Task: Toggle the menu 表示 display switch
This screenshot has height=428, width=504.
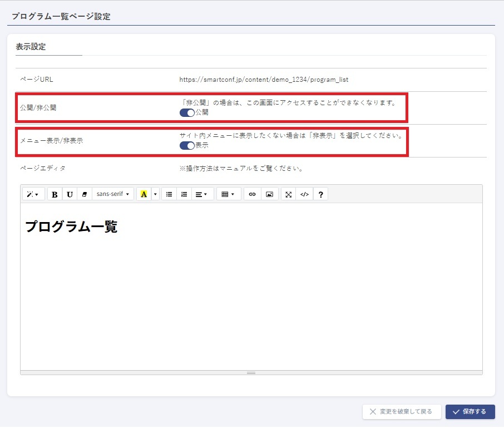Action: point(187,146)
